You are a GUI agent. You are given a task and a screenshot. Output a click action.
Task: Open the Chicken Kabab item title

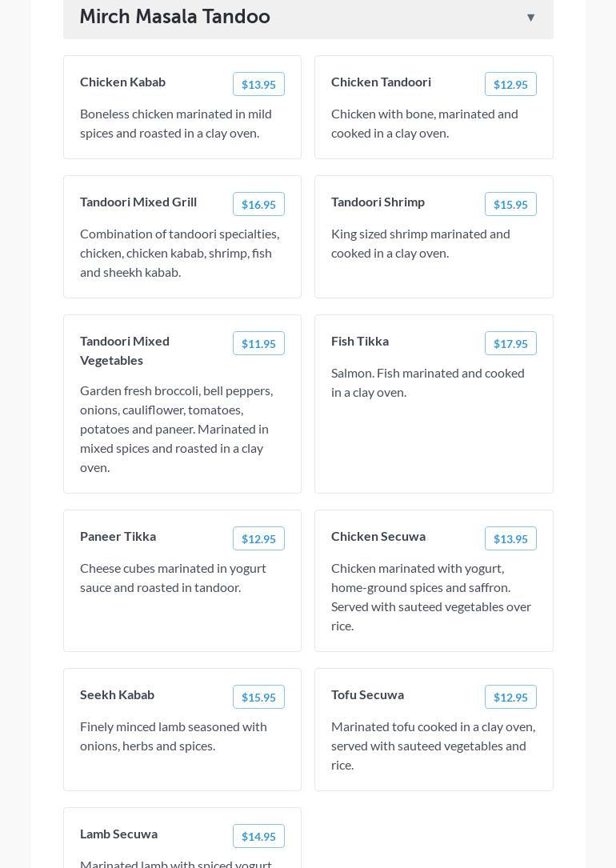(x=122, y=82)
